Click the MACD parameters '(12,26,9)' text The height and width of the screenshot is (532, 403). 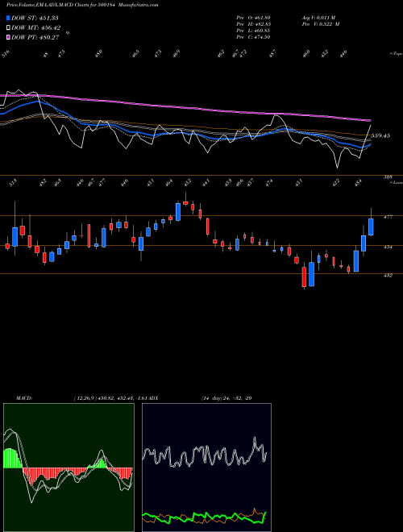[x=85, y=398]
